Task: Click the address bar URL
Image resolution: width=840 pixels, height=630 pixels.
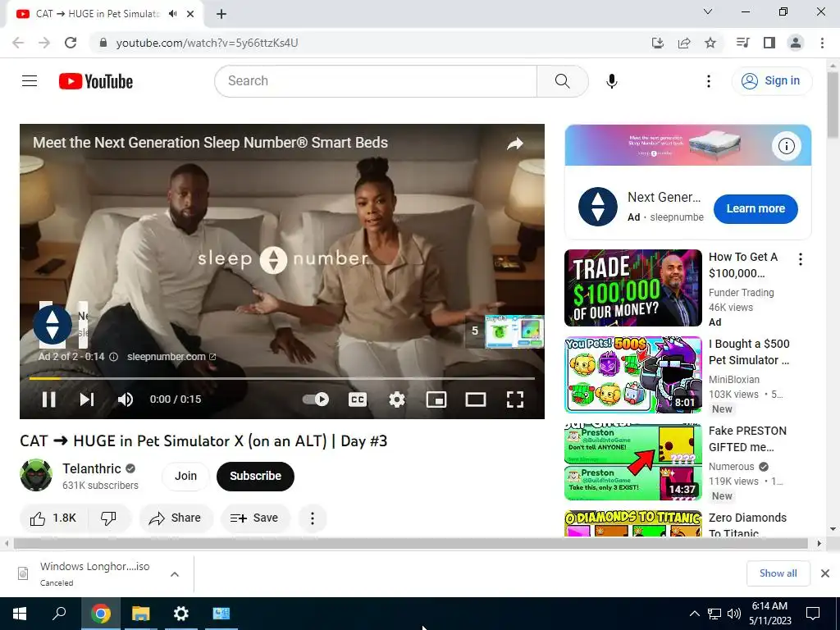Action: point(207,43)
